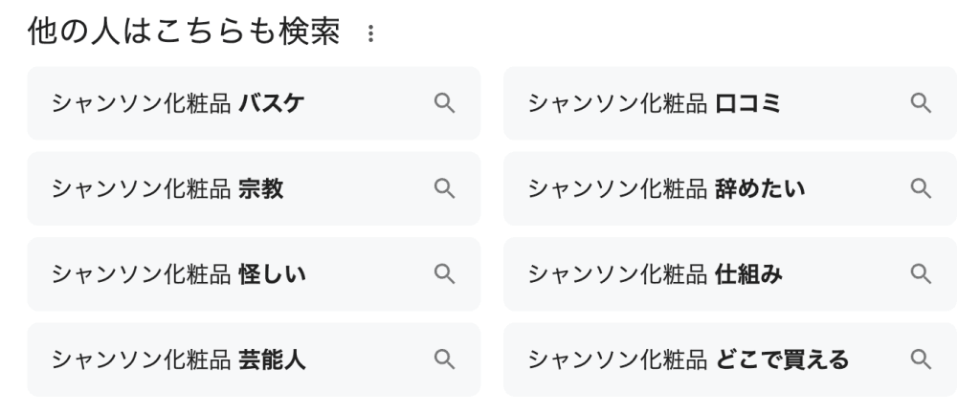Click search icon beside シャンソン化粧品 口コミ

tap(921, 103)
